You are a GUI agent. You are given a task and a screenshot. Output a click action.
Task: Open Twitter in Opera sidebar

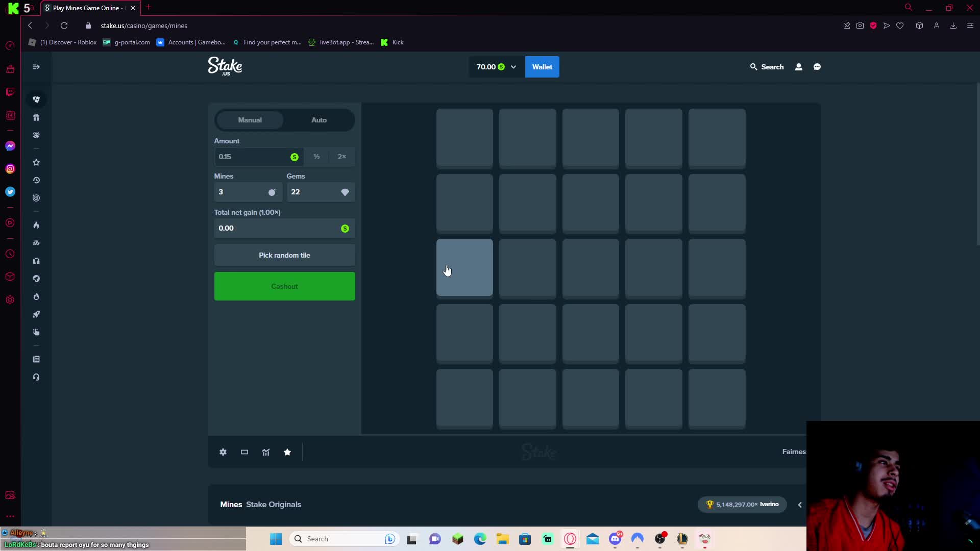coord(10,192)
